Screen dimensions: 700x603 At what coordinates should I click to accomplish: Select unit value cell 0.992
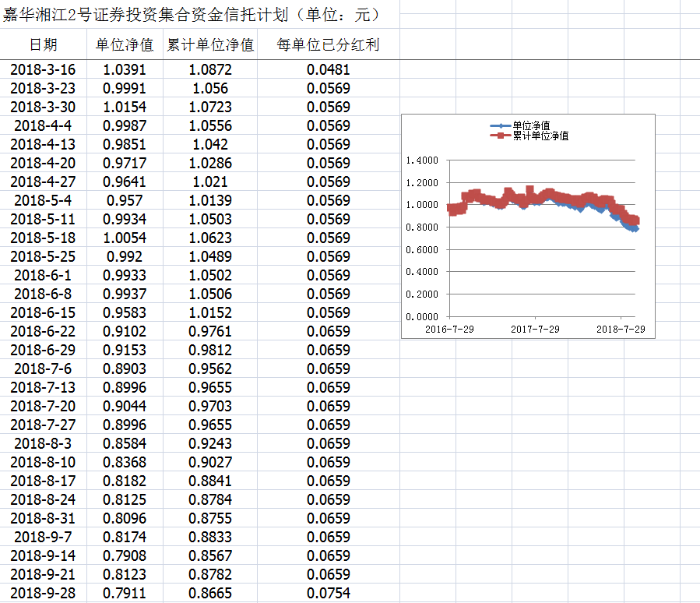pos(125,257)
